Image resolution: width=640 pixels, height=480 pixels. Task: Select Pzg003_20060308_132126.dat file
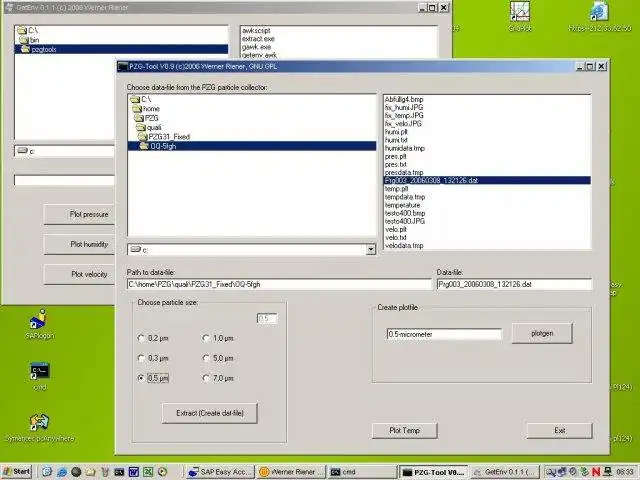pyautogui.click(x=487, y=180)
